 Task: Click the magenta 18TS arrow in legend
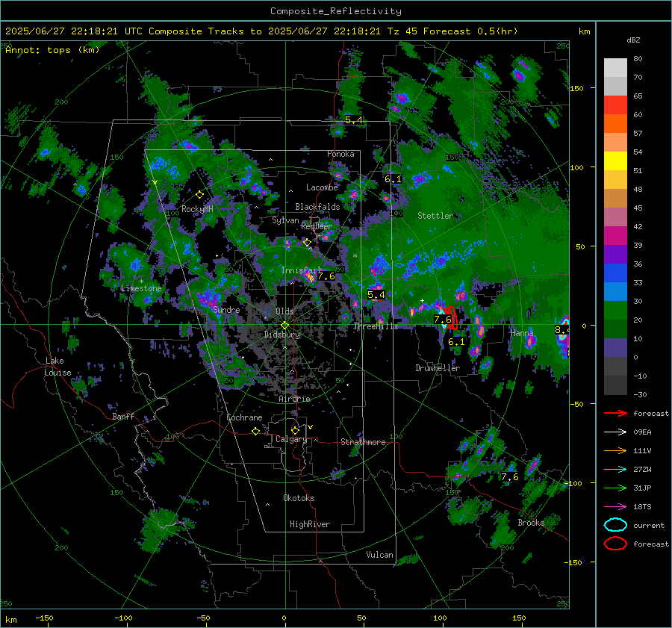click(615, 507)
